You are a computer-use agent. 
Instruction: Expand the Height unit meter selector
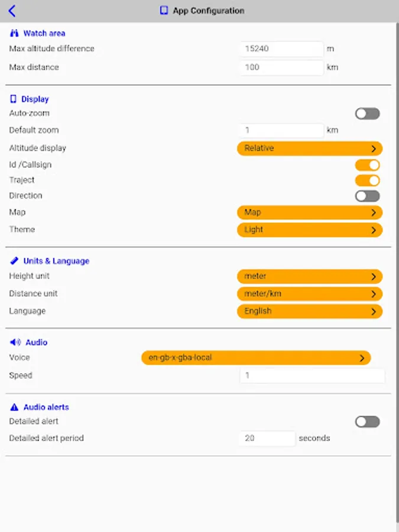click(310, 277)
